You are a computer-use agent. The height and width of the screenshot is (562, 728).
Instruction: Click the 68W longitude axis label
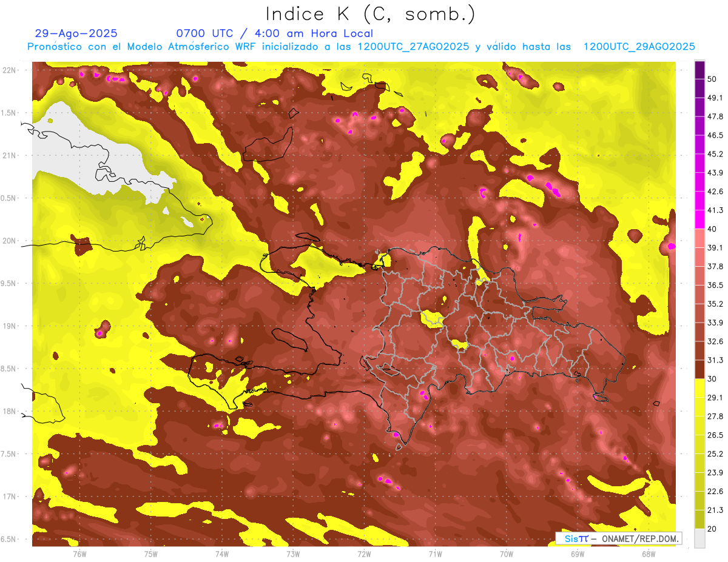[648, 554]
